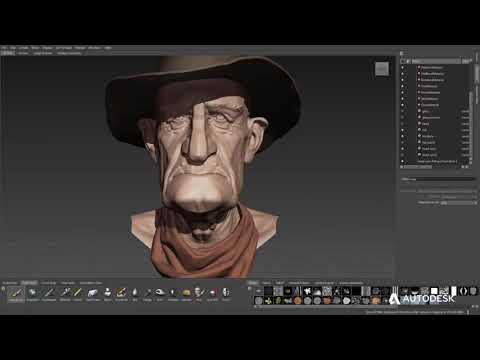Open the dropdown above the object list

[436, 61]
